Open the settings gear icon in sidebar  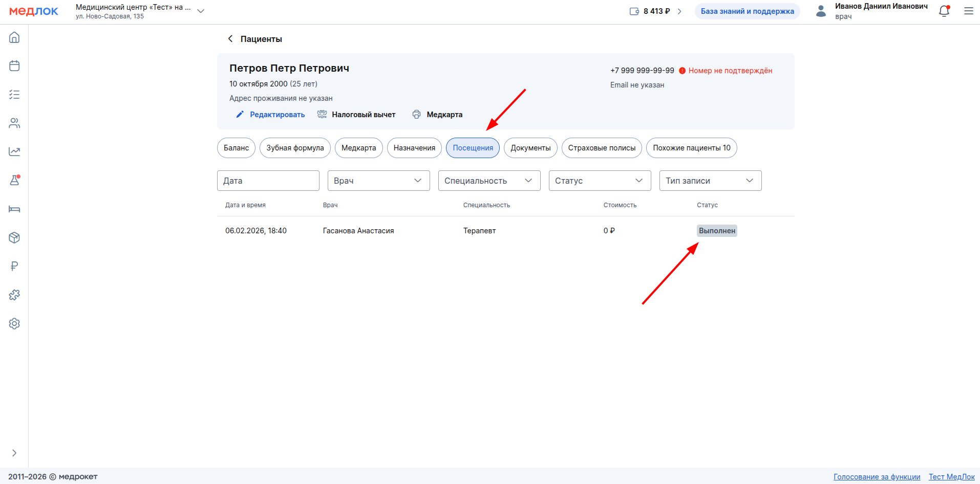tap(14, 323)
